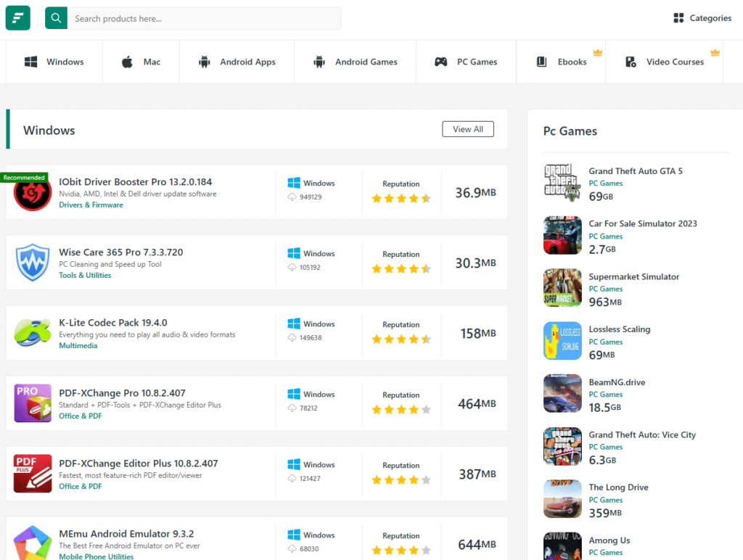743x560 pixels.
Task: Switch to the Mac tab
Action: coord(141,62)
